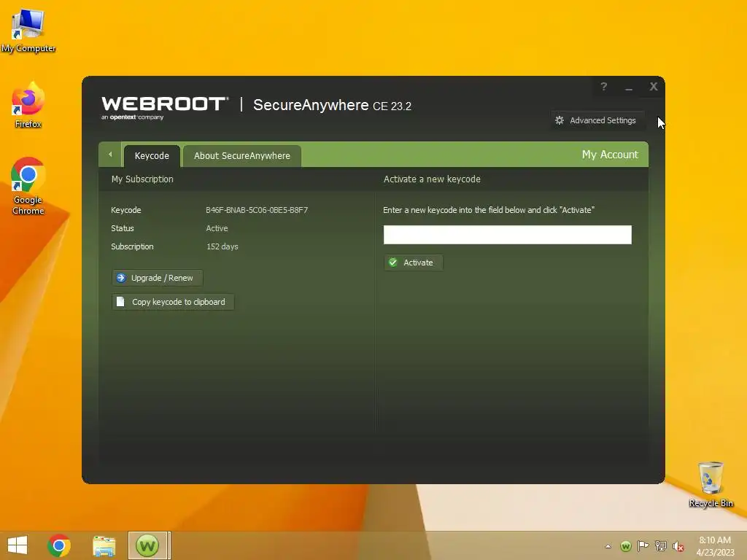Click the help question mark icon

click(x=603, y=87)
